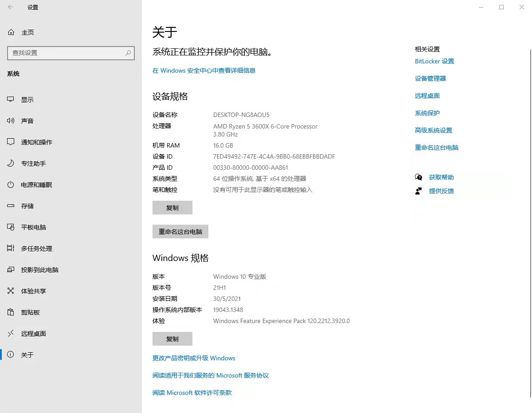Screen dimensions: 532x413
Task: Select 电源和睡眠 in the sidebar
Action: (71, 185)
